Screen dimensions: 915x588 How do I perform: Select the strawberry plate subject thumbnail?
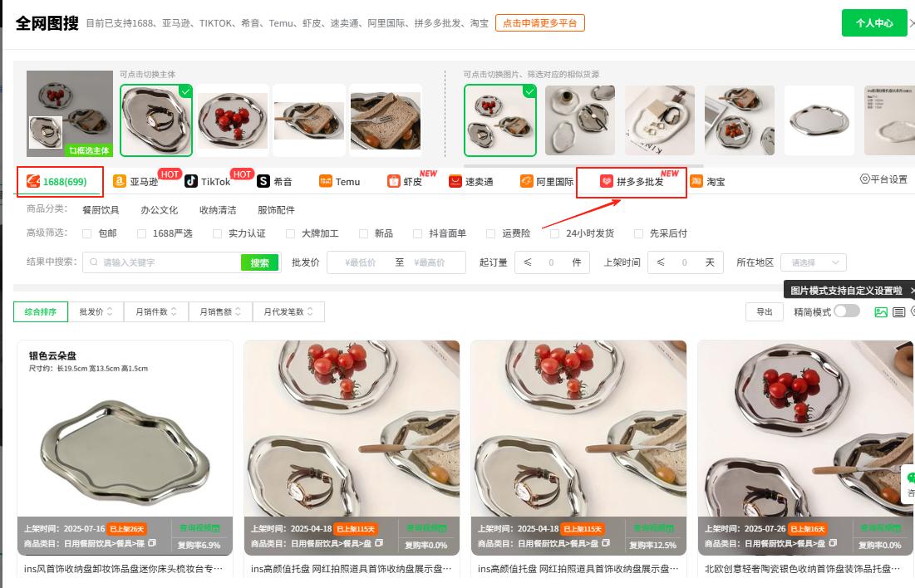(x=233, y=120)
